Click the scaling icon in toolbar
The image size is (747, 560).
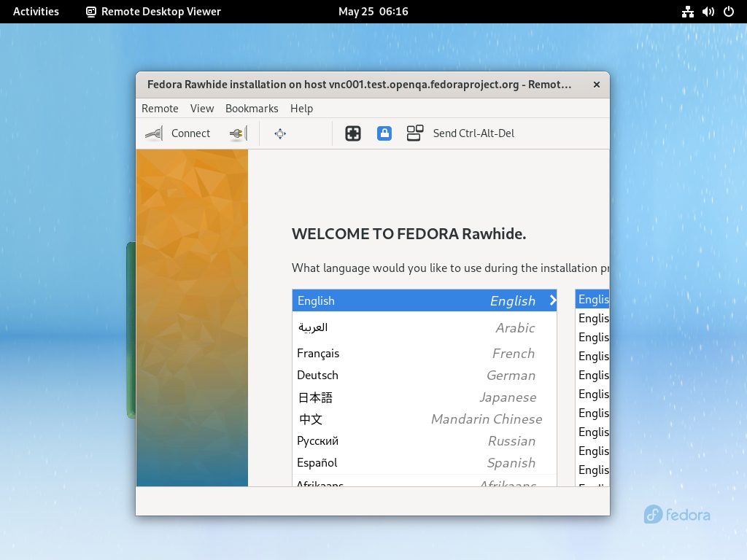353,133
